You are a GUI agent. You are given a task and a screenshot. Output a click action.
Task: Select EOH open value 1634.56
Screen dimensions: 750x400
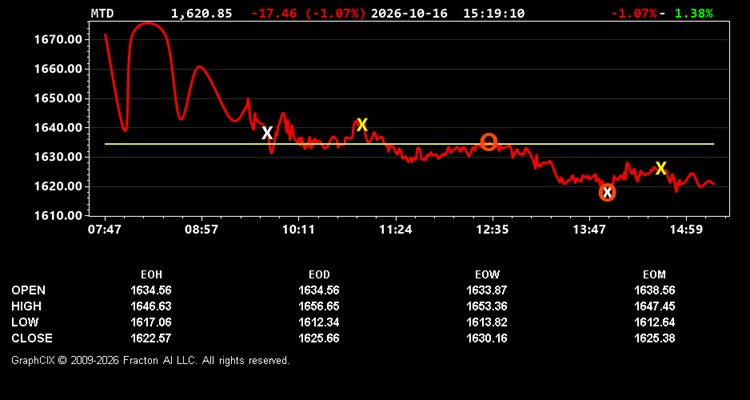click(151, 290)
